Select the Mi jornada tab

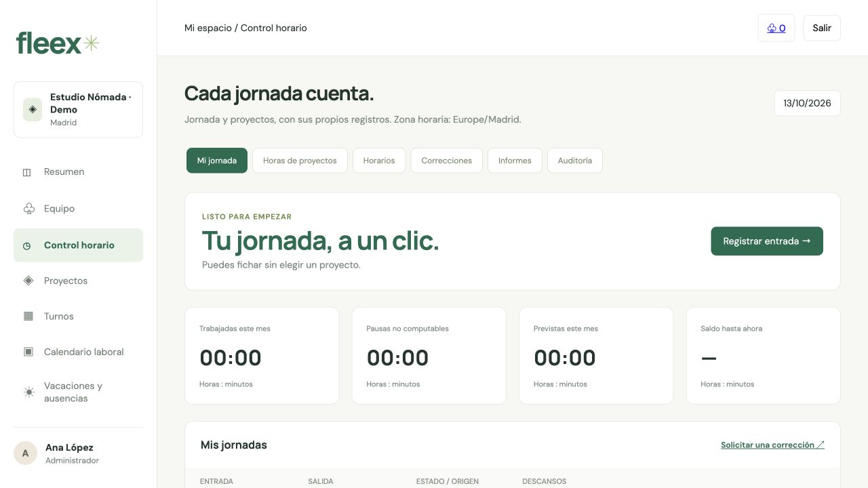217,161
